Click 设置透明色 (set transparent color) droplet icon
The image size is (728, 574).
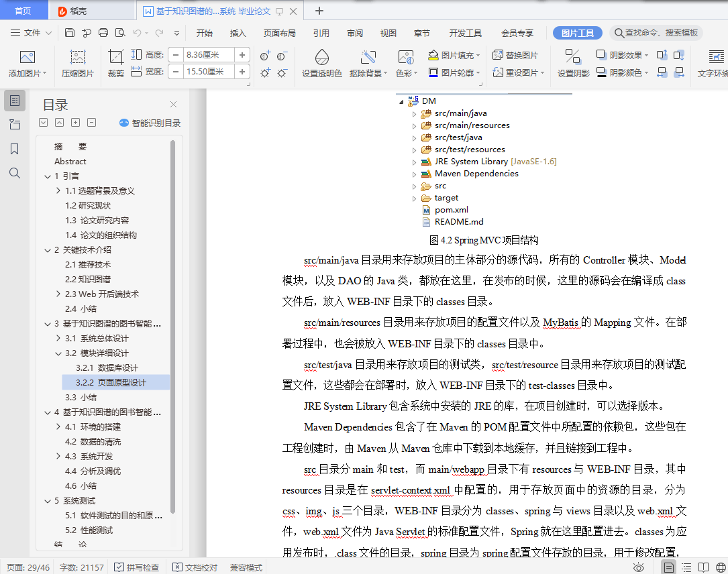coord(322,58)
